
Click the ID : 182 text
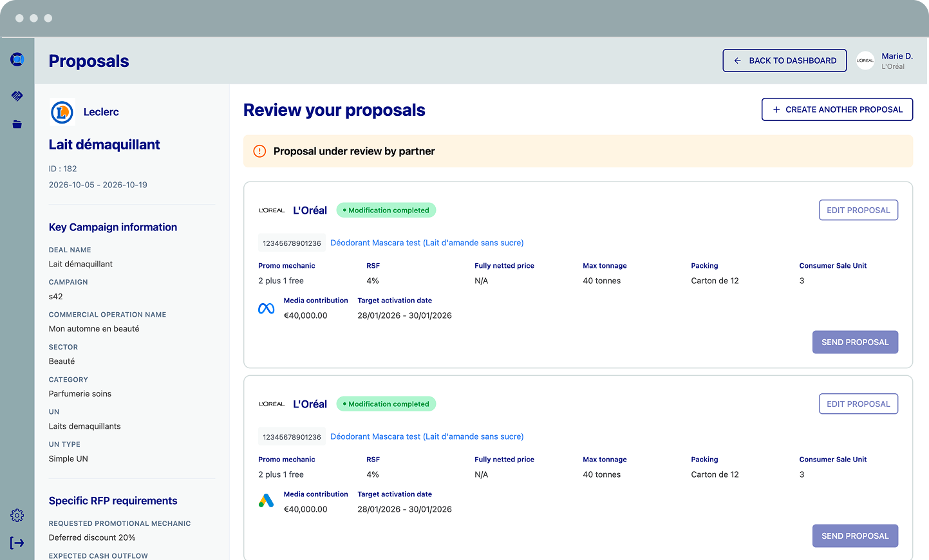pos(63,169)
